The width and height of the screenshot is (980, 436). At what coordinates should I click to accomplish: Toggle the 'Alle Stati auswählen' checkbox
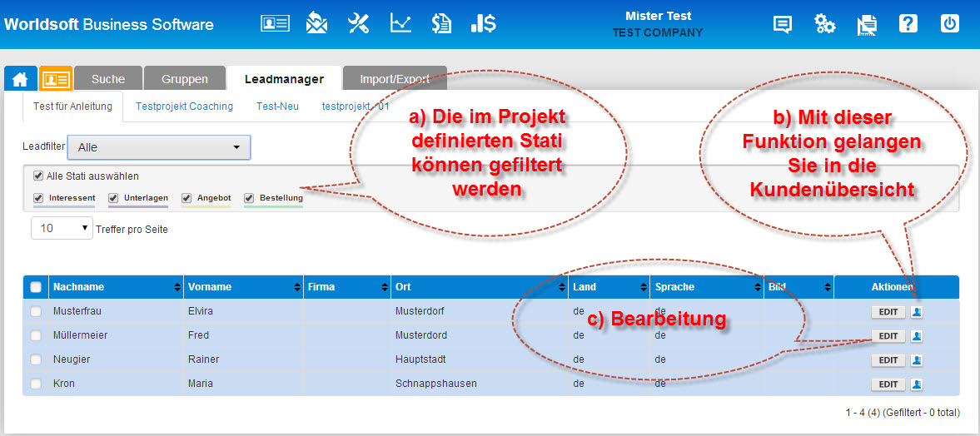coord(38,176)
